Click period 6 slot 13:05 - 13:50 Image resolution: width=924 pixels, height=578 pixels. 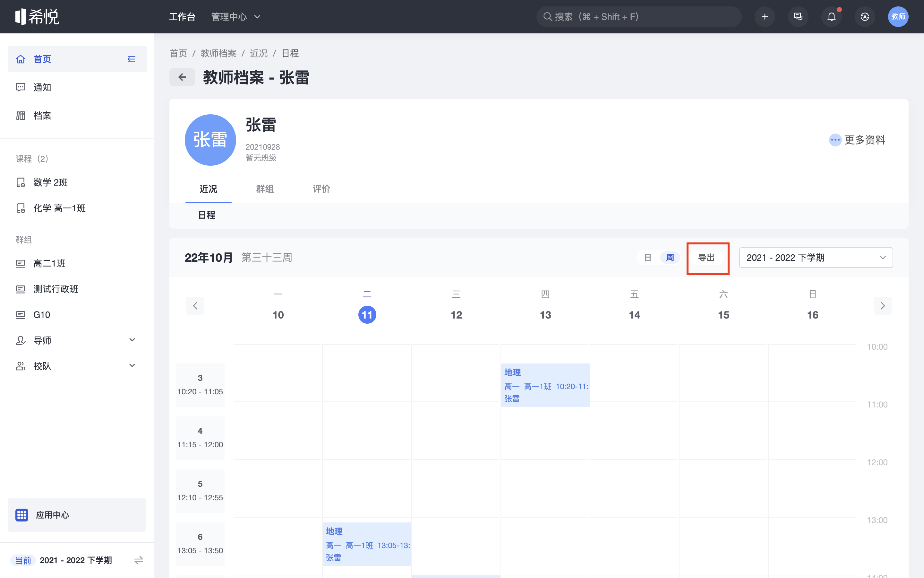click(x=200, y=544)
